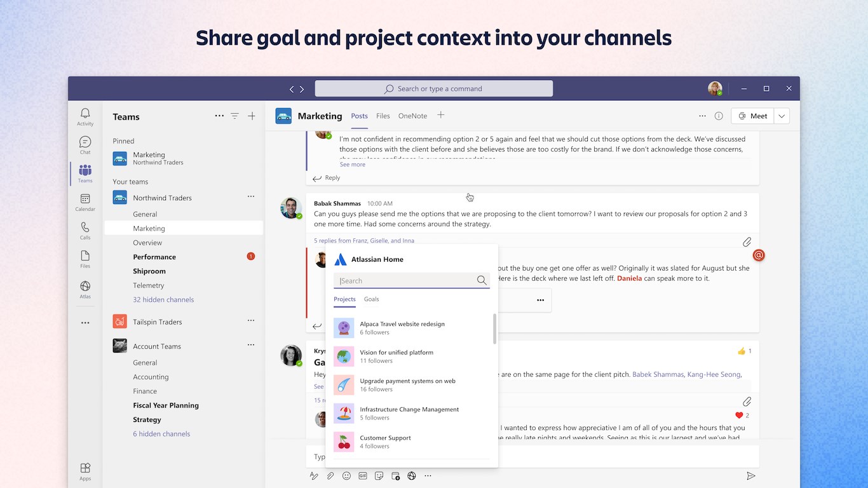Viewport: 868px width, 488px height.
Task: Open more apps ellipsis in left rail
Action: 85,323
